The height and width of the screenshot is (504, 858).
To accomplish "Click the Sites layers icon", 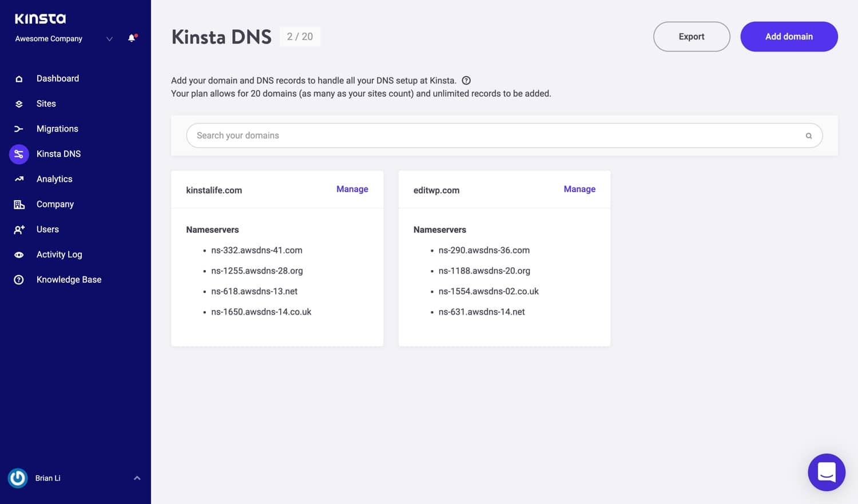I will tap(19, 104).
